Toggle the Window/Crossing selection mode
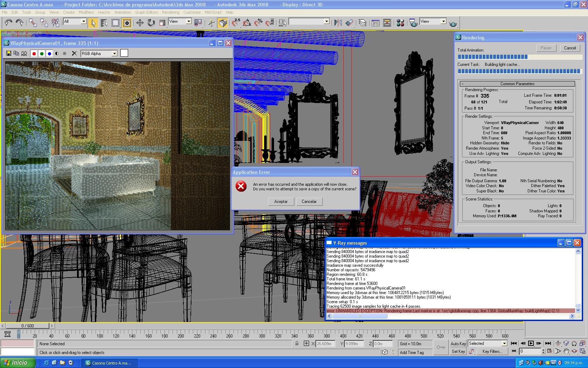This screenshot has width=588, height=368. click(127, 23)
